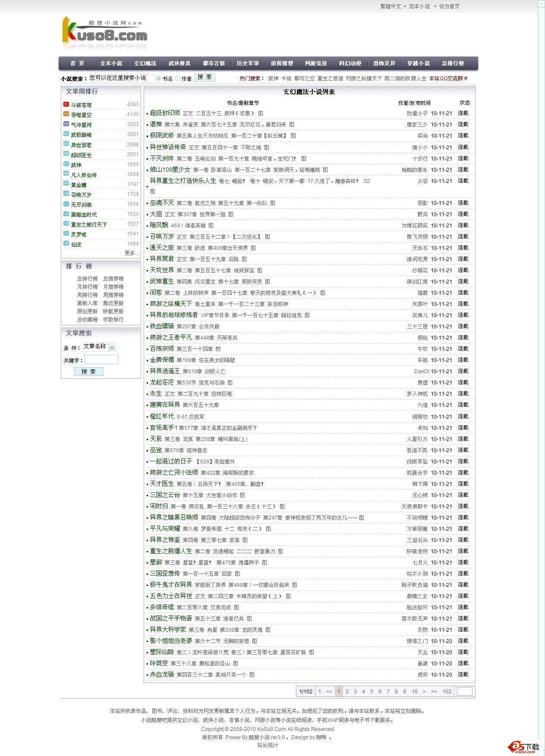Open 首页 in the navigation bar
Image resolution: width=545 pixels, height=756 pixels.
(77, 63)
